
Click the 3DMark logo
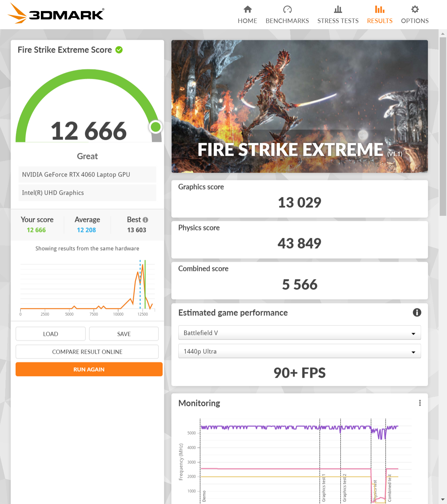coord(56,13)
